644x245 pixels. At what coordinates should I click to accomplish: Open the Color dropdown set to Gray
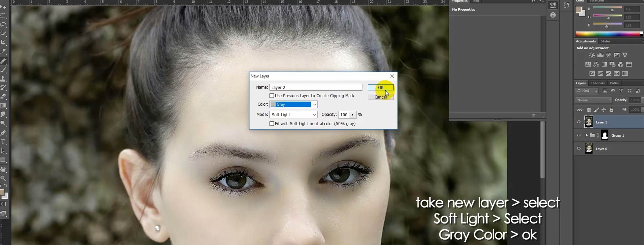click(293, 104)
